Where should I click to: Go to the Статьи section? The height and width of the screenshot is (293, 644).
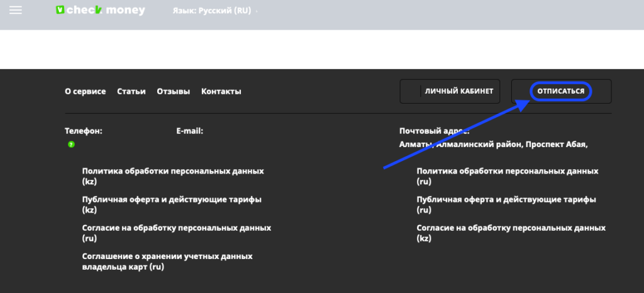tap(131, 91)
